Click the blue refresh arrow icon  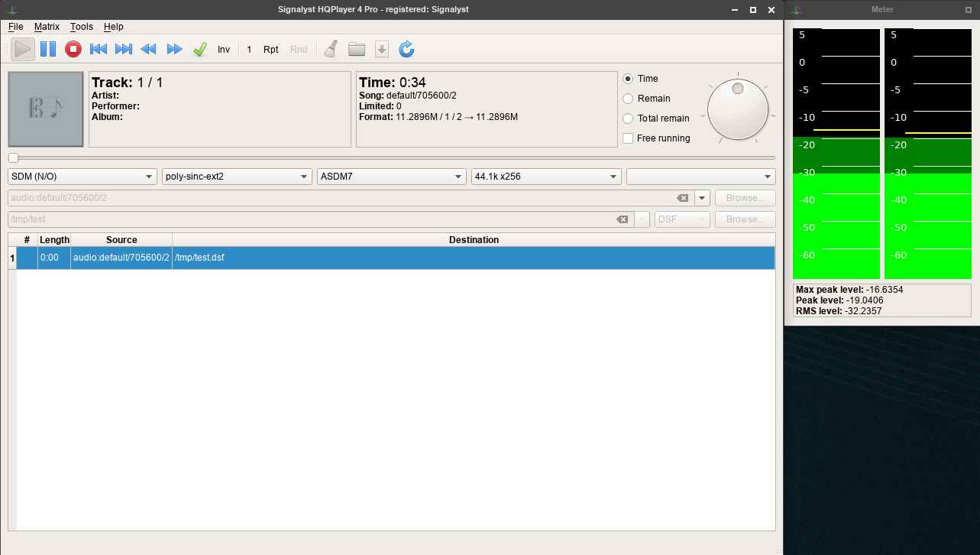click(406, 50)
